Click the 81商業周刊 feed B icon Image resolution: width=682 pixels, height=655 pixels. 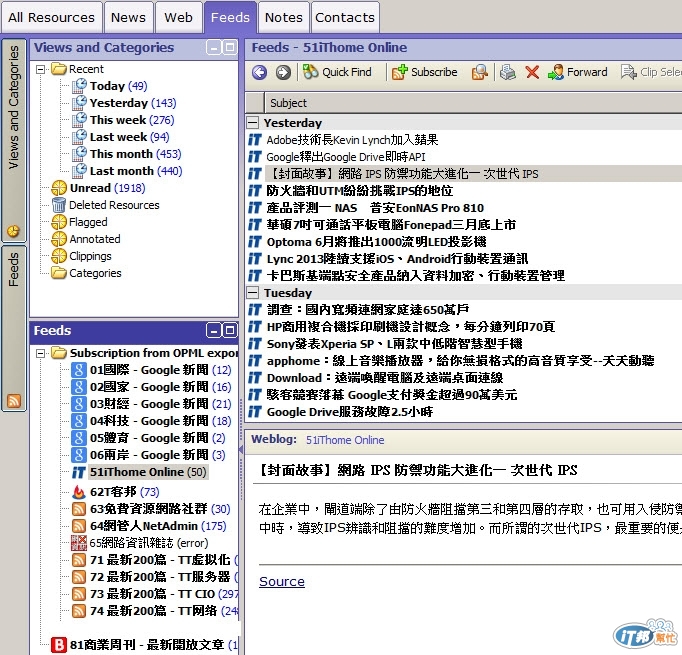pyautogui.click(x=59, y=645)
